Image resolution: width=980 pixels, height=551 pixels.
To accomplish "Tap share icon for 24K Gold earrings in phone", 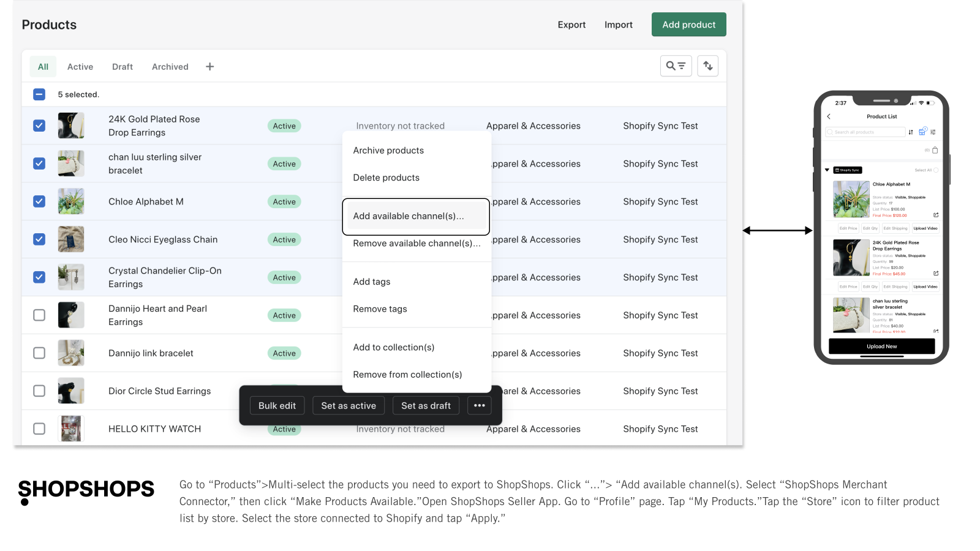I will click(936, 273).
